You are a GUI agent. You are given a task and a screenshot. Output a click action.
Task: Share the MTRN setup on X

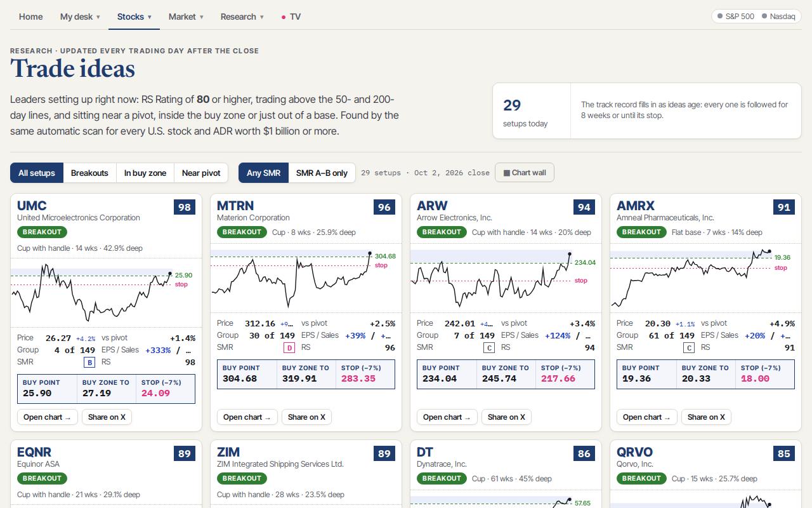pos(306,417)
